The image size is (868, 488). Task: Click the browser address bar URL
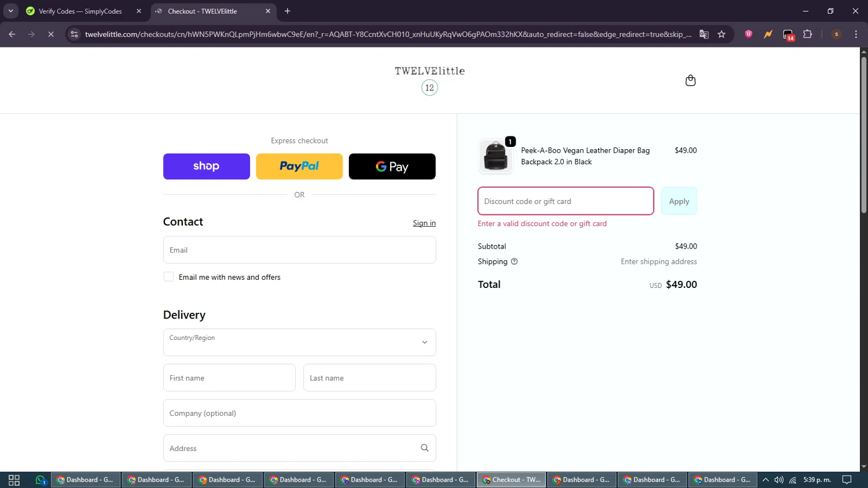coord(388,34)
